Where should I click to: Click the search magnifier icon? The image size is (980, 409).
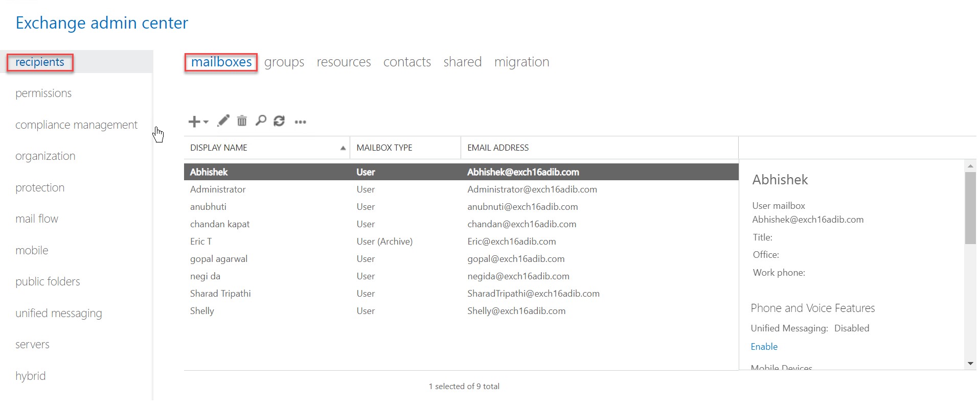coord(261,121)
